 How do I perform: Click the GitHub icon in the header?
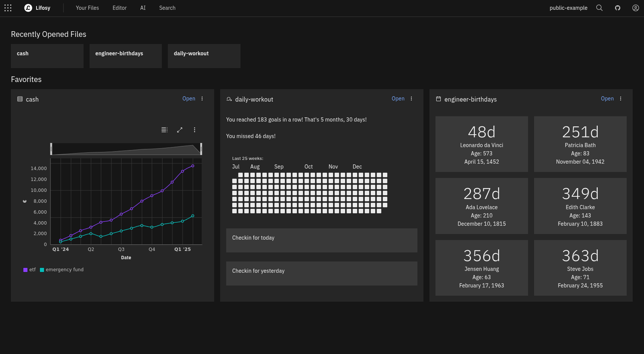point(618,8)
